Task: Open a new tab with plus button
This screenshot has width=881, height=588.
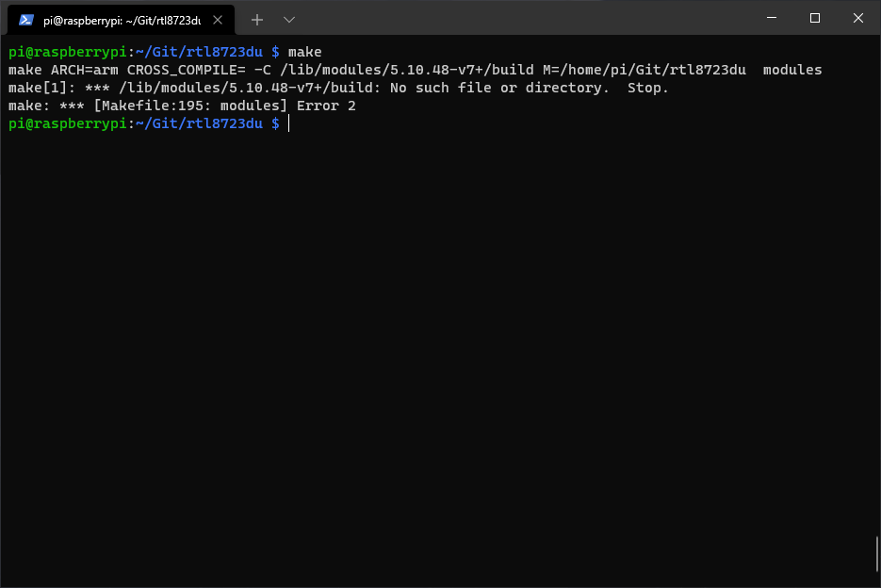Action: pyautogui.click(x=257, y=19)
